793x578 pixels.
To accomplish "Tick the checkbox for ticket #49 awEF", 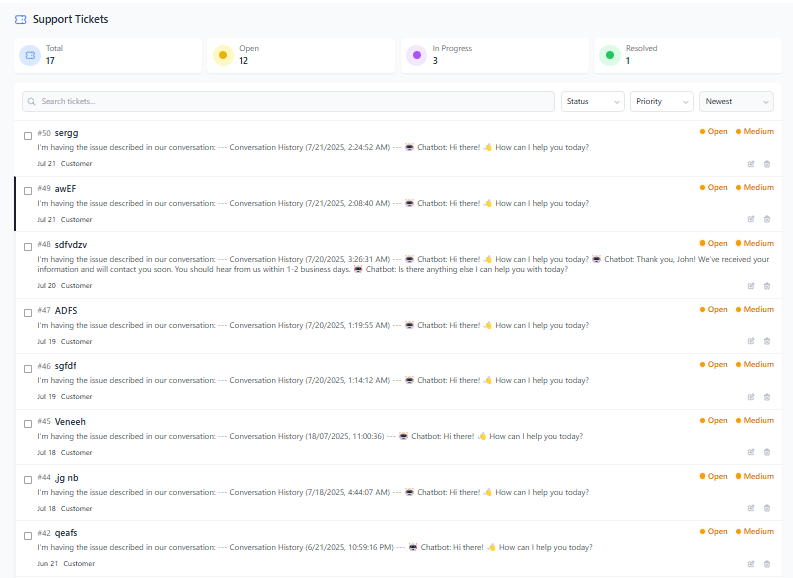I will pyautogui.click(x=28, y=191).
